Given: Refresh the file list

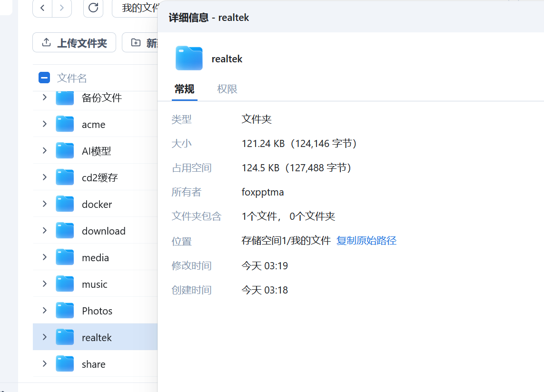Looking at the screenshot, I should click(x=93, y=8).
